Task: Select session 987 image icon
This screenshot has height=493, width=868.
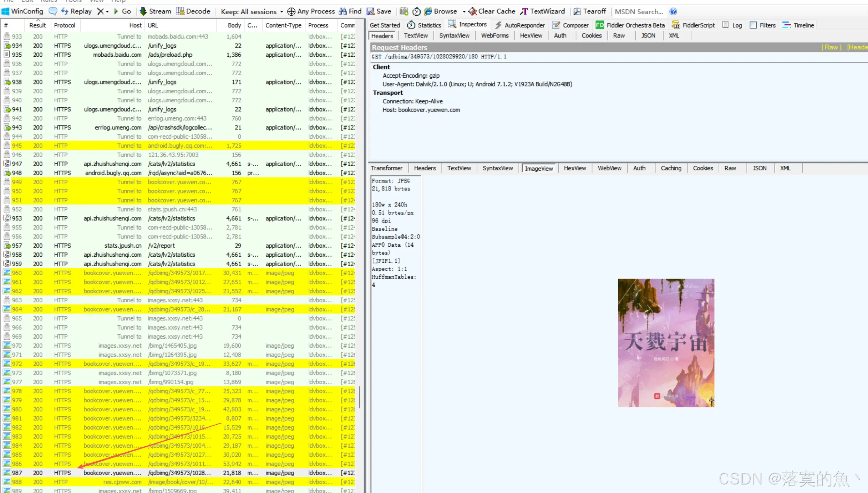Action: [7, 473]
